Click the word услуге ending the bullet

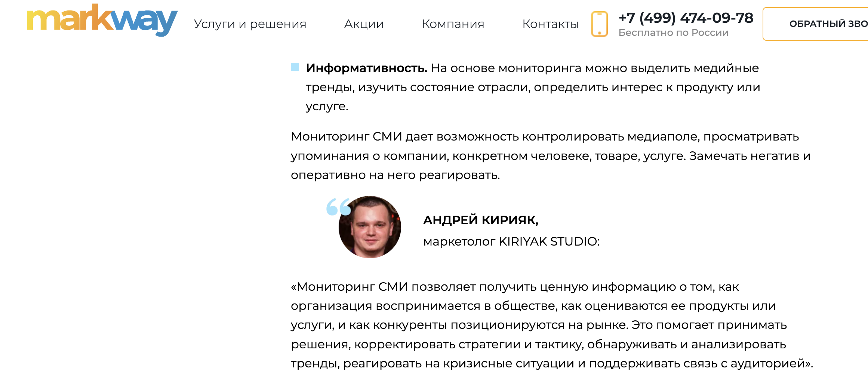click(326, 107)
